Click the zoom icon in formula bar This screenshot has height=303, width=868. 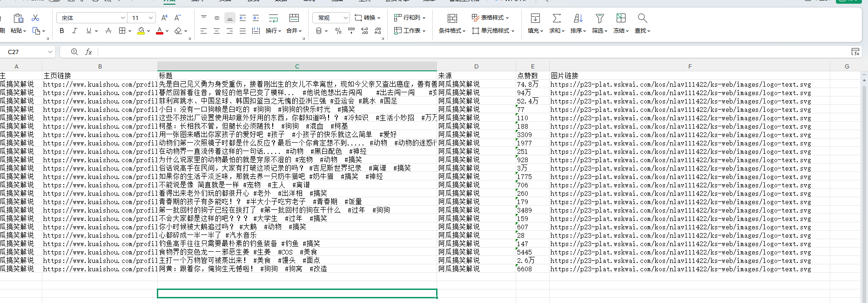[x=74, y=52]
